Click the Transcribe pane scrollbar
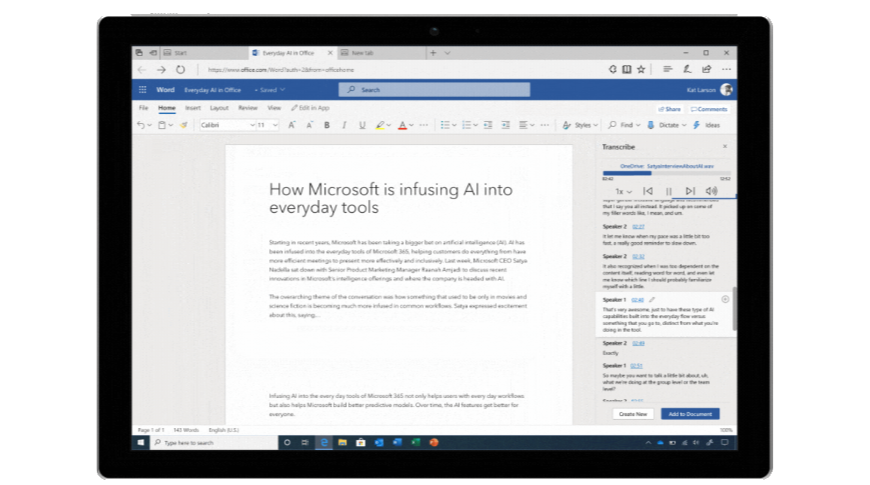 point(735,309)
